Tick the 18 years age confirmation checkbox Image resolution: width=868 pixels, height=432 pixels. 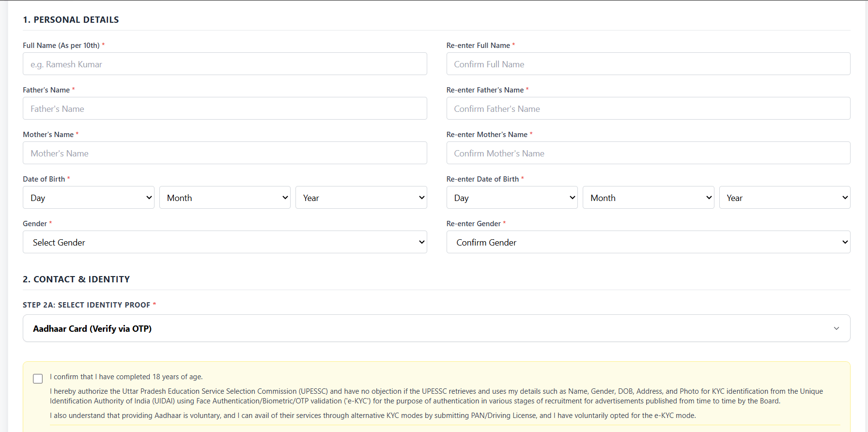click(38, 379)
